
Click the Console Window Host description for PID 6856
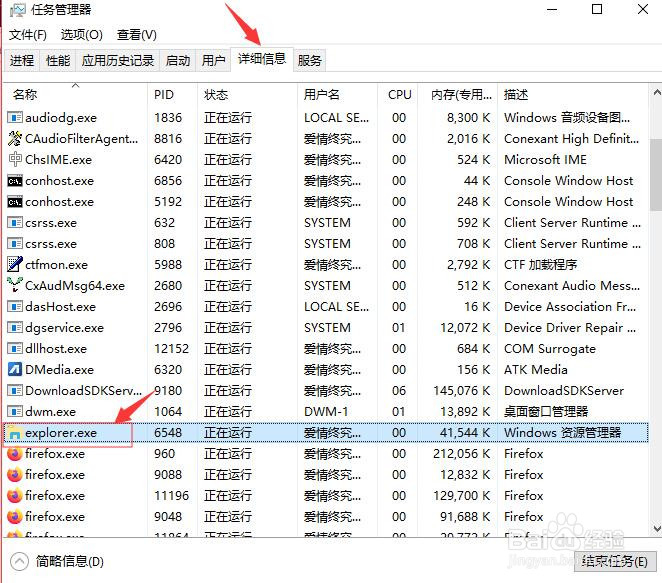point(569,181)
